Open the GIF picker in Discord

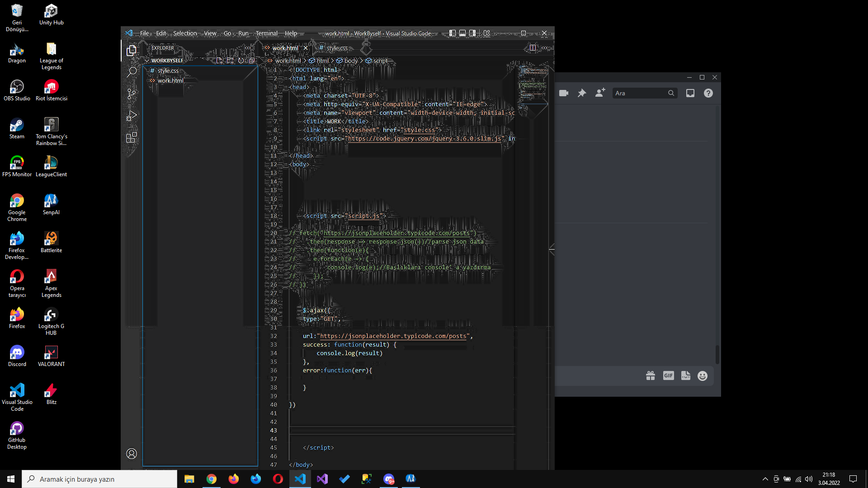tap(668, 376)
